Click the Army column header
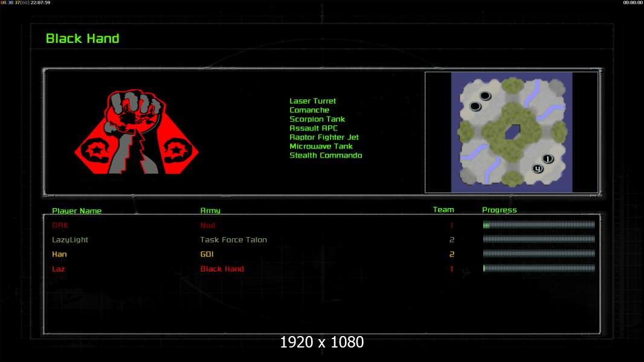Viewport: 644px width, 362px height. pyautogui.click(x=210, y=211)
